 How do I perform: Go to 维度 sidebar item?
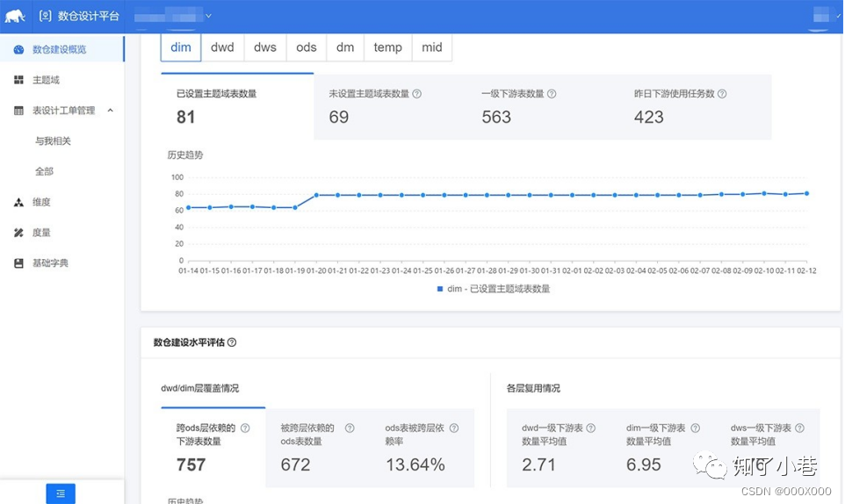(62, 202)
